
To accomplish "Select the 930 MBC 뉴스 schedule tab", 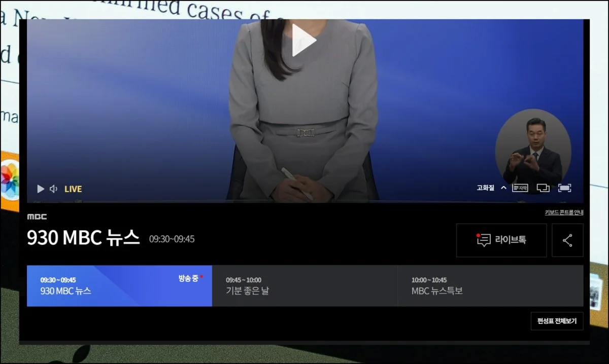I will (119, 286).
